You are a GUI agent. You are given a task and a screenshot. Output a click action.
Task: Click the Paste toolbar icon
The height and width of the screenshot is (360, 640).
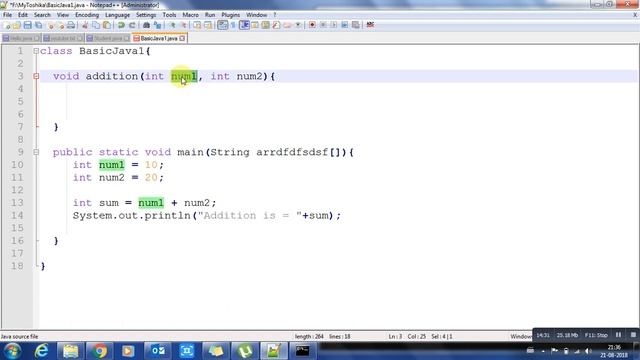[107, 25]
